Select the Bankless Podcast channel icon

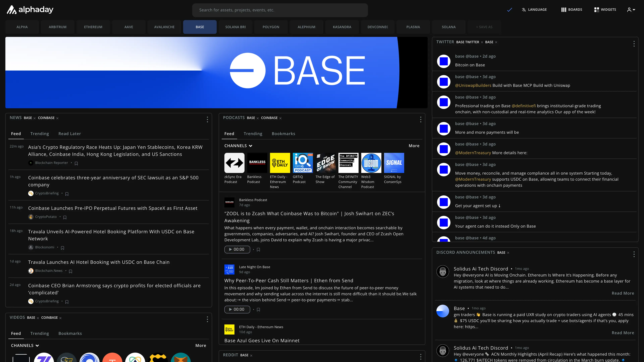click(257, 163)
